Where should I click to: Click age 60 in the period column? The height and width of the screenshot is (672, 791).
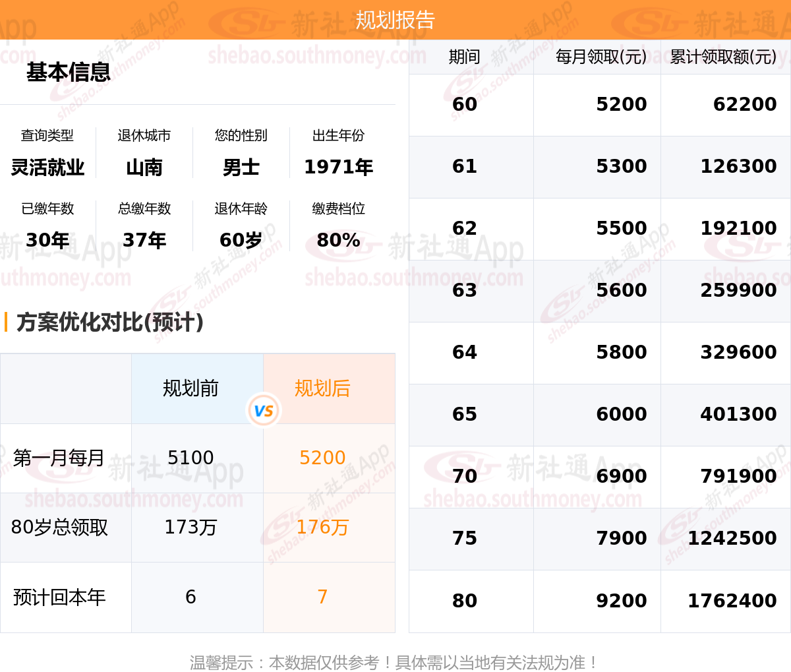coord(465,104)
